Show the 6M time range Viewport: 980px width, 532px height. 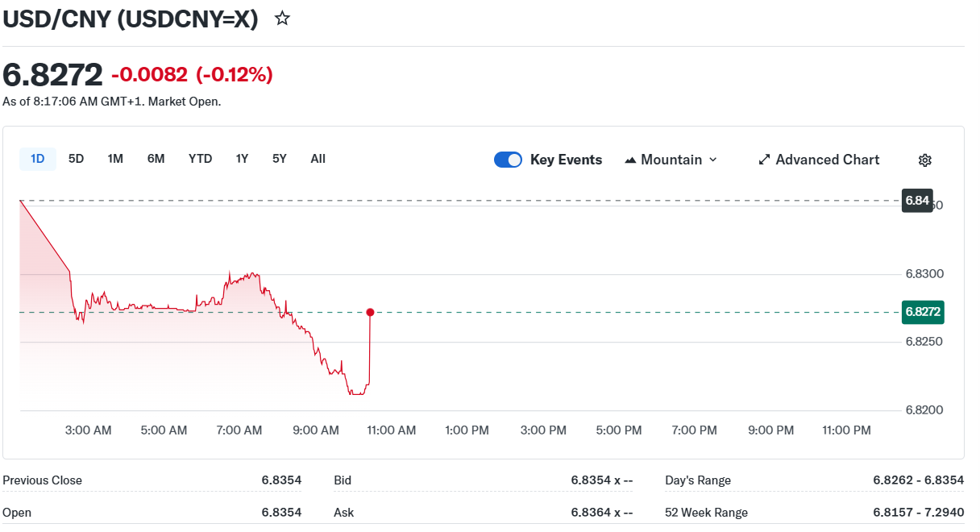[x=156, y=159]
